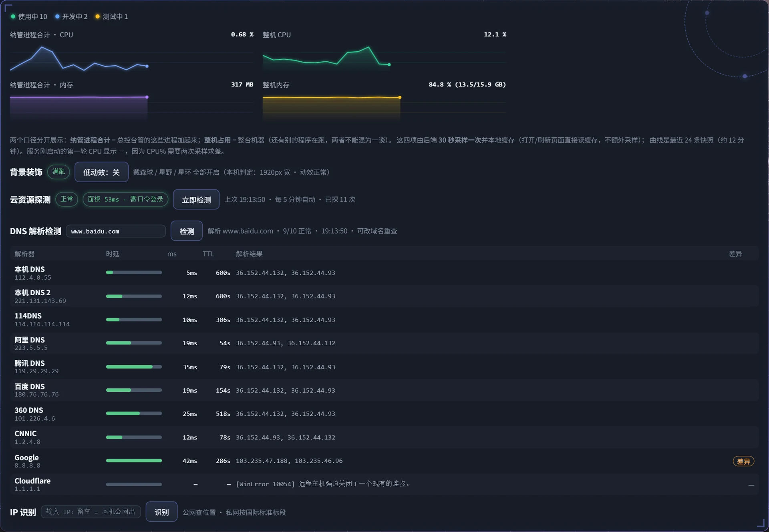The width and height of the screenshot is (769, 532).
Task: Select the 腾讯 DNS resolver name
Action: pyautogui.click(x=30, y=363)
